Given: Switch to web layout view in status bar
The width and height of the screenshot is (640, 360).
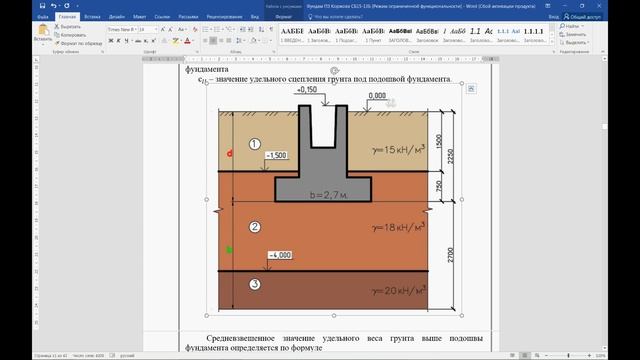Looking at the screenshot, I should pyautogui.click(x=537, y=356).
